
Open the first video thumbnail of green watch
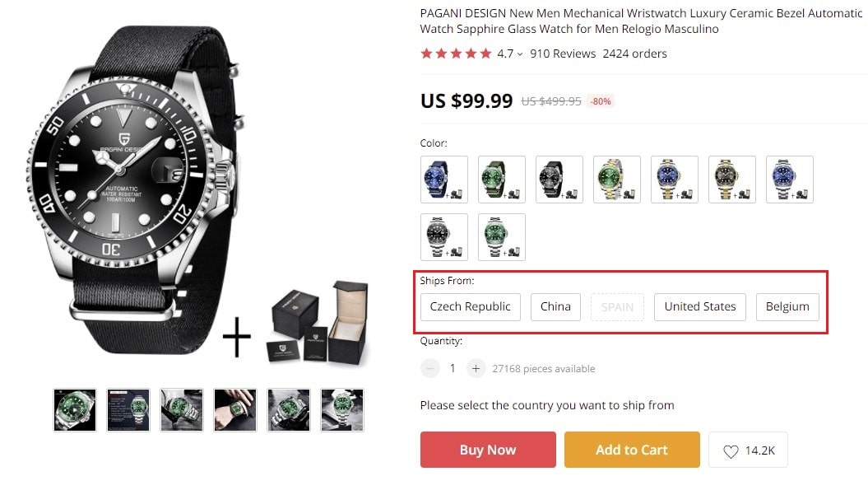[x=75, y=410]
